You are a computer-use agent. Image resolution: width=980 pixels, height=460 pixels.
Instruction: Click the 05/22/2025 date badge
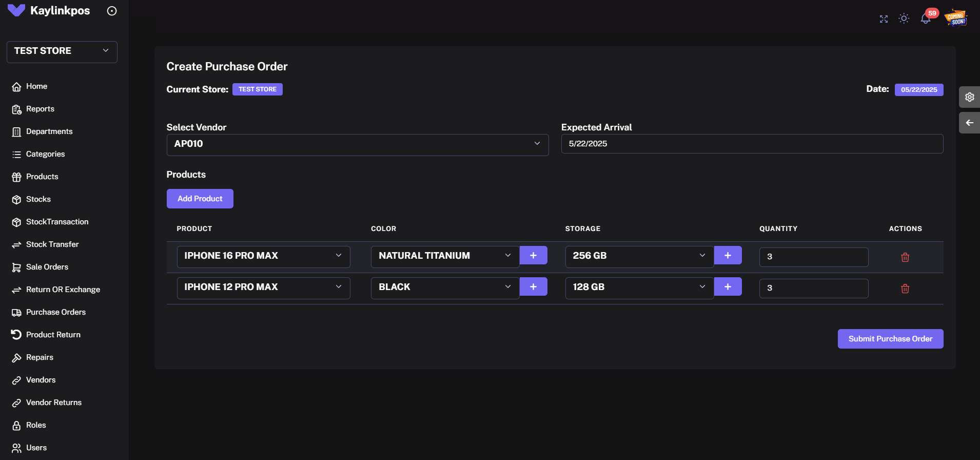click(x=919, y=90)
